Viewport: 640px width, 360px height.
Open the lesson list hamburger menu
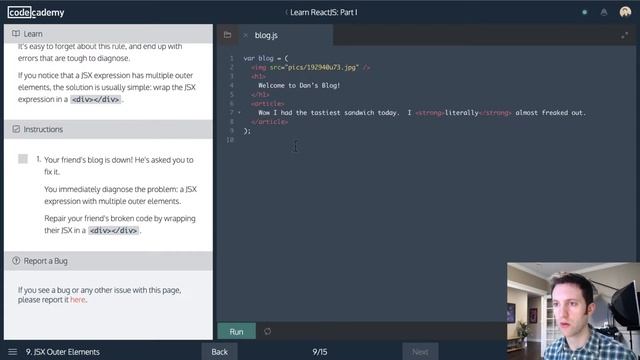coord(13,351)
